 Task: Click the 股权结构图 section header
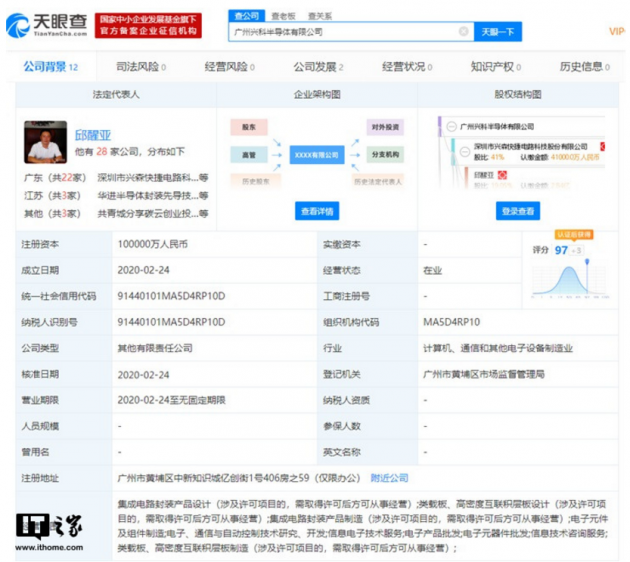[518, 95]
